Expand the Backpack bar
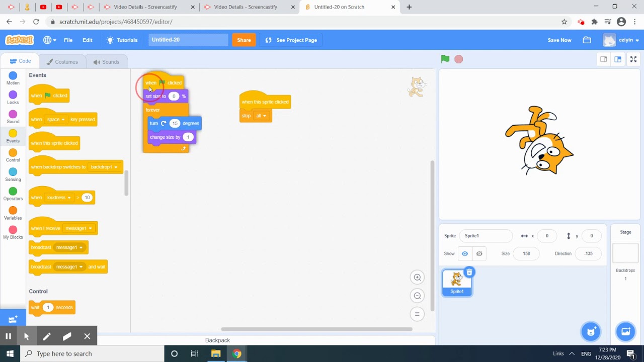This screenshot has width=644, height=362. click(217, 340)
